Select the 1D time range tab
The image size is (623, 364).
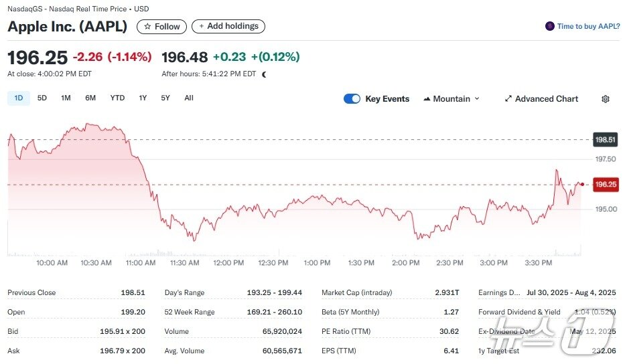(19, 98)
